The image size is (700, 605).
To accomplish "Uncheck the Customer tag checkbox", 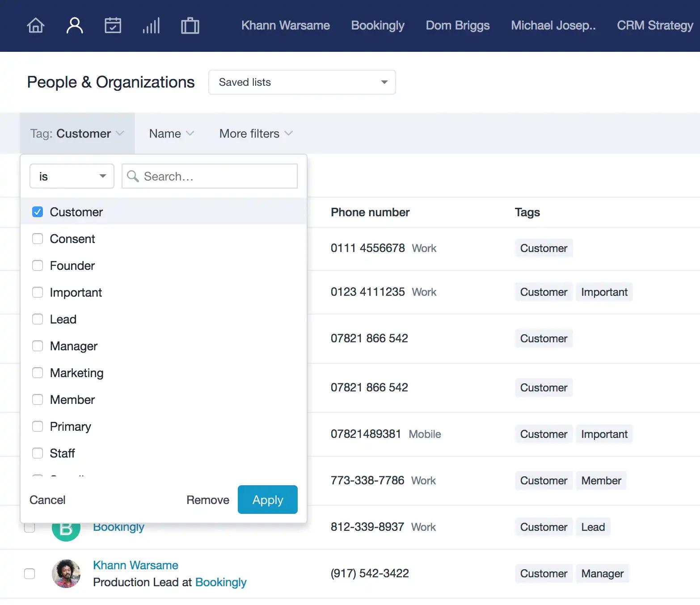I will pos(38,212).
